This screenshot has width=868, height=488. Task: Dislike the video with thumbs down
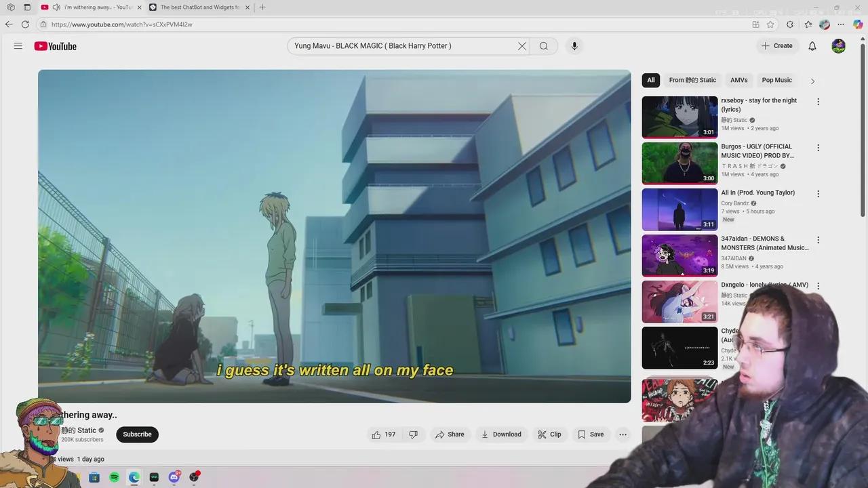pos(413,434)
